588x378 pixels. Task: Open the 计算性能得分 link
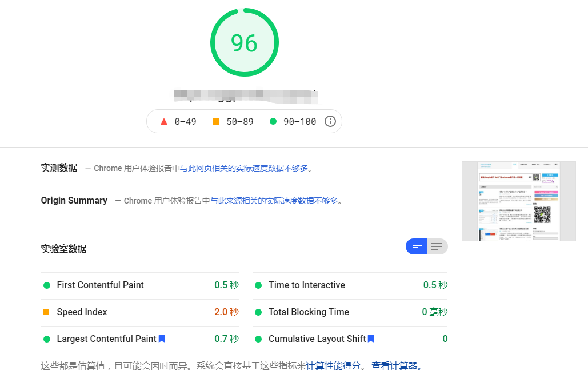333,365
